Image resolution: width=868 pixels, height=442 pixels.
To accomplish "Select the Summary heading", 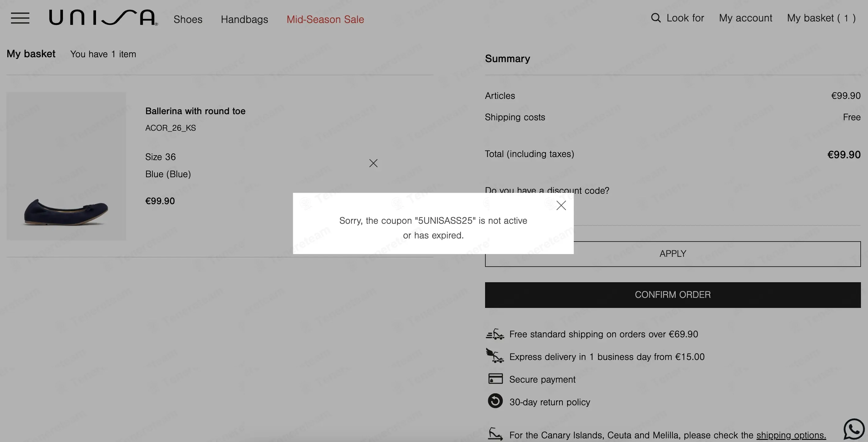I will pyautogui.click(x=507, y=59).
